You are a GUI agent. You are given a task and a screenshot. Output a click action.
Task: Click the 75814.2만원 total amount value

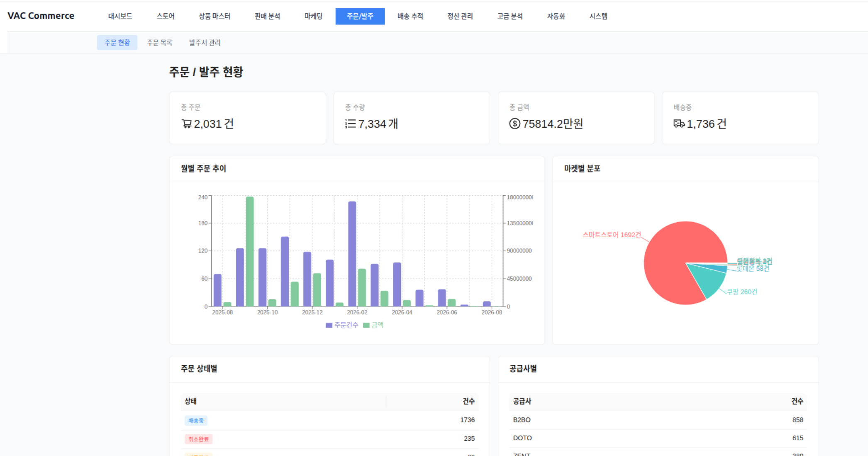coord(553,124)
